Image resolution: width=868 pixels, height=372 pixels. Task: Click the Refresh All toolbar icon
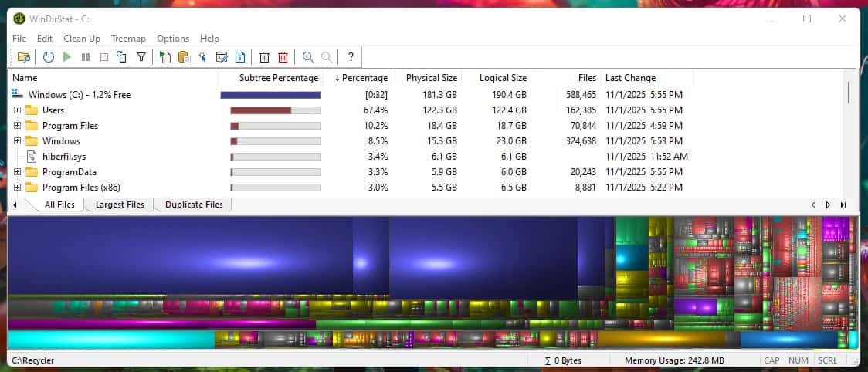(x=48, y=57)
